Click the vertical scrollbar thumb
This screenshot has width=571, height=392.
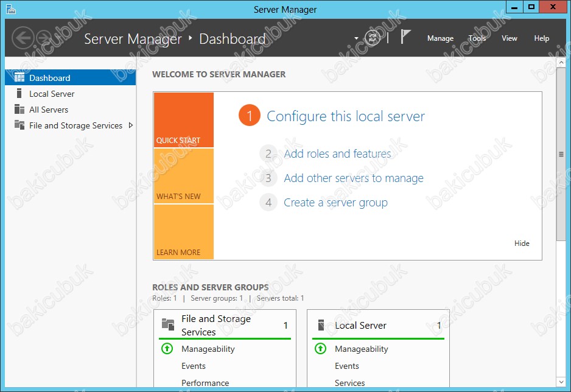561,154
